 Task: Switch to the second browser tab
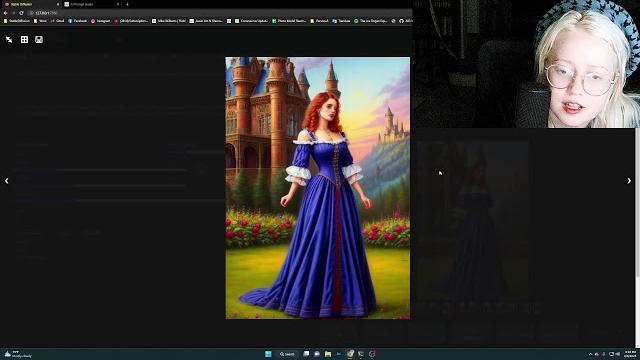point(92,4)
